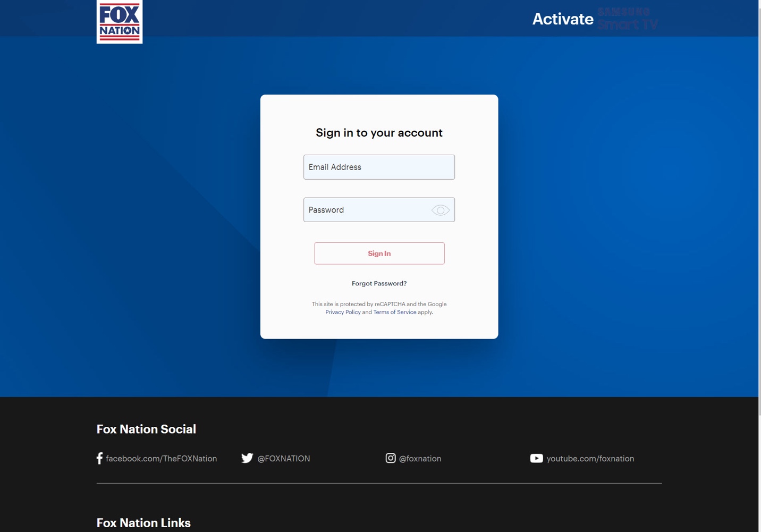Click the page's vertical scrollbar
761x532 pixels.
tap(759, 213)
